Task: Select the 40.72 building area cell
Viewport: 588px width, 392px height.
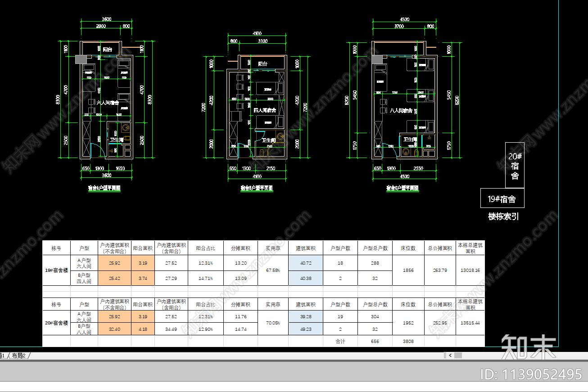Action: (306, 263)
